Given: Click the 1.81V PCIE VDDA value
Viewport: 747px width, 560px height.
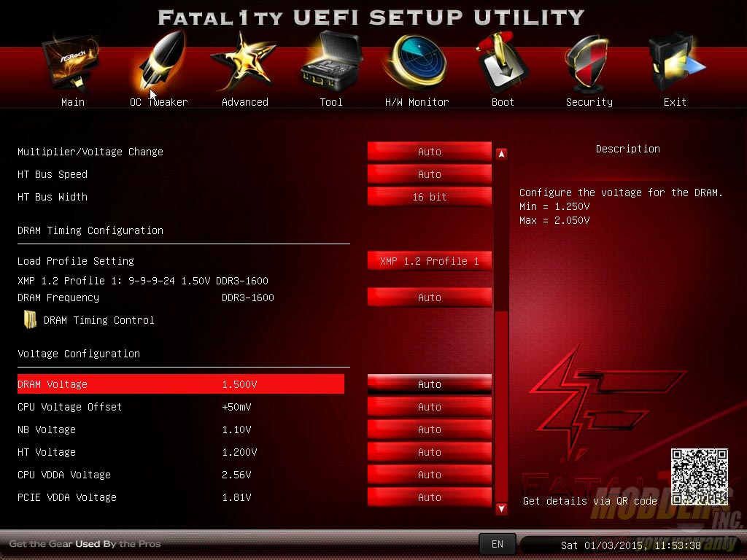Looking at the screenshot, I should point(236,497).
